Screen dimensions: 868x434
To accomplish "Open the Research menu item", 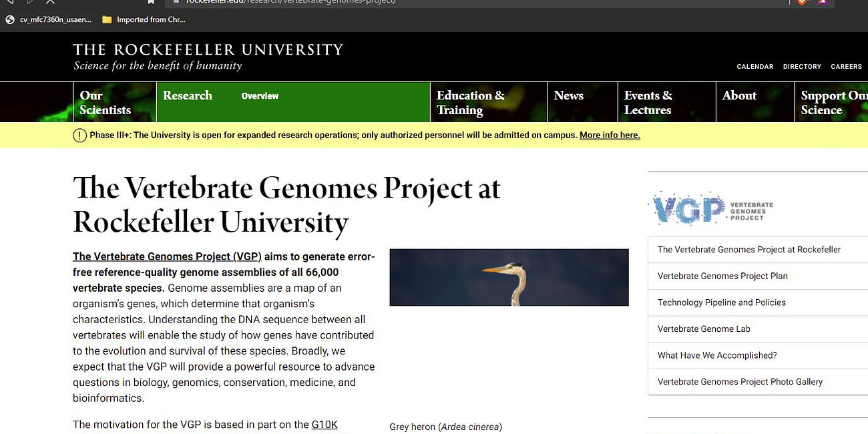I will [188, 96].
